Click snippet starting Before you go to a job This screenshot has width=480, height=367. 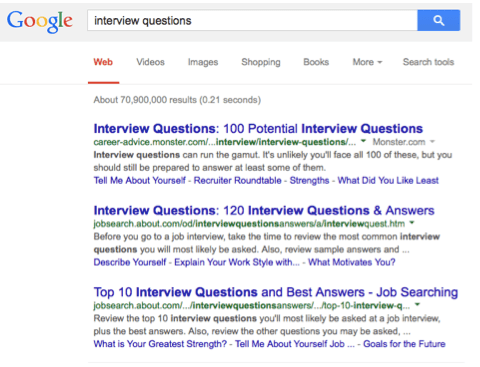coord(267,243)
